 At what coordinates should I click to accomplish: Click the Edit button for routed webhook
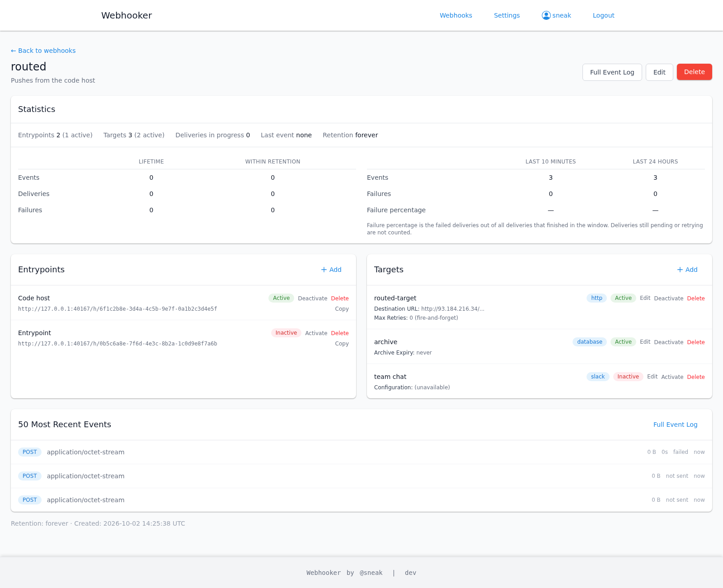[x=659, y=72]
